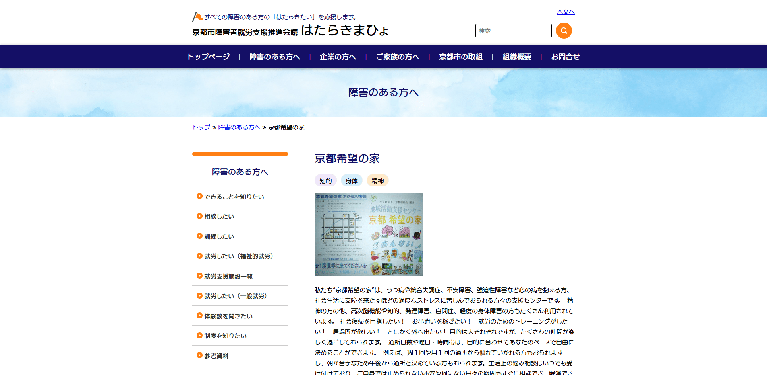Click into the site search field

513,31
